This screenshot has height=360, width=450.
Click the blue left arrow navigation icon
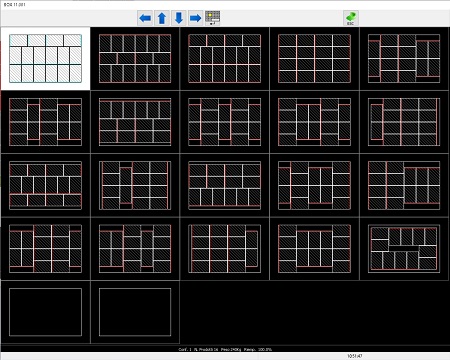click(x=145, y=18)
